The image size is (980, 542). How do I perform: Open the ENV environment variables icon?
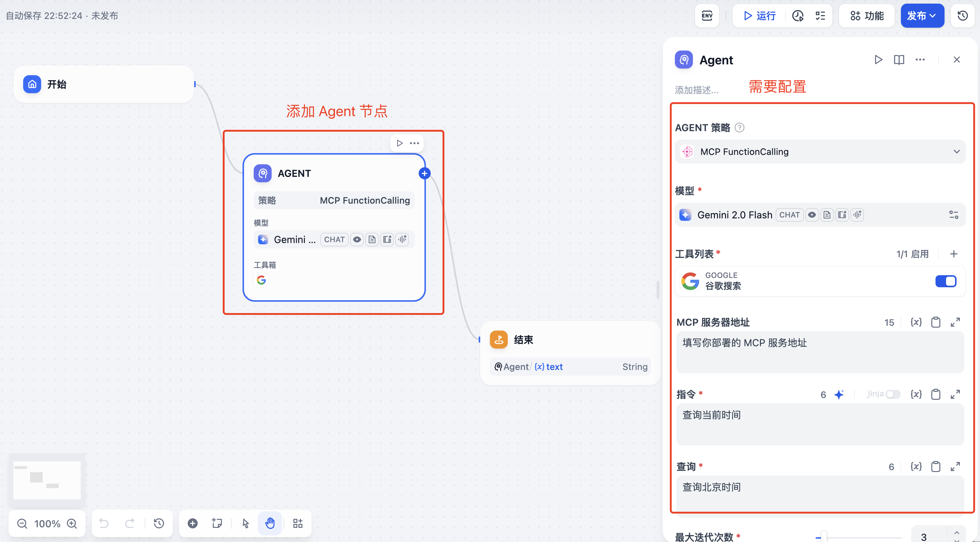(707, 16)
